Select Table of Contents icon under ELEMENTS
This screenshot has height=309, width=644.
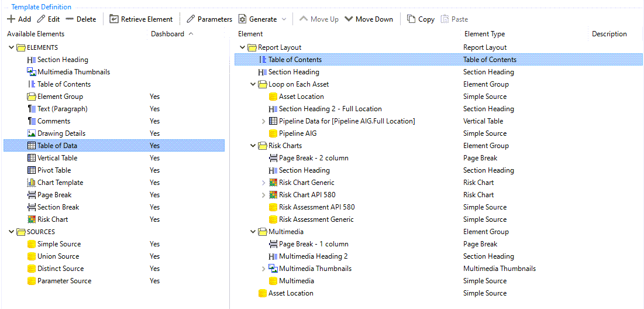pos(31,84)
